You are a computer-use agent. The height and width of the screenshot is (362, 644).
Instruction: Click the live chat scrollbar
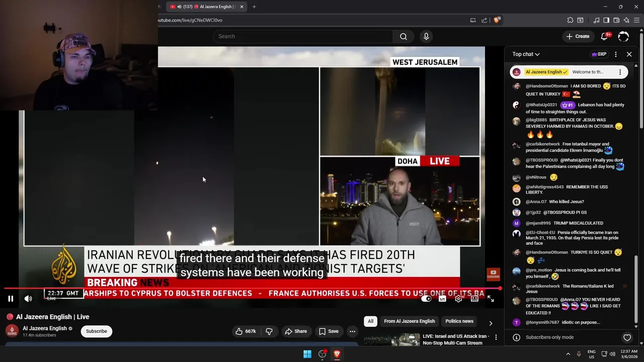[636, 289]
